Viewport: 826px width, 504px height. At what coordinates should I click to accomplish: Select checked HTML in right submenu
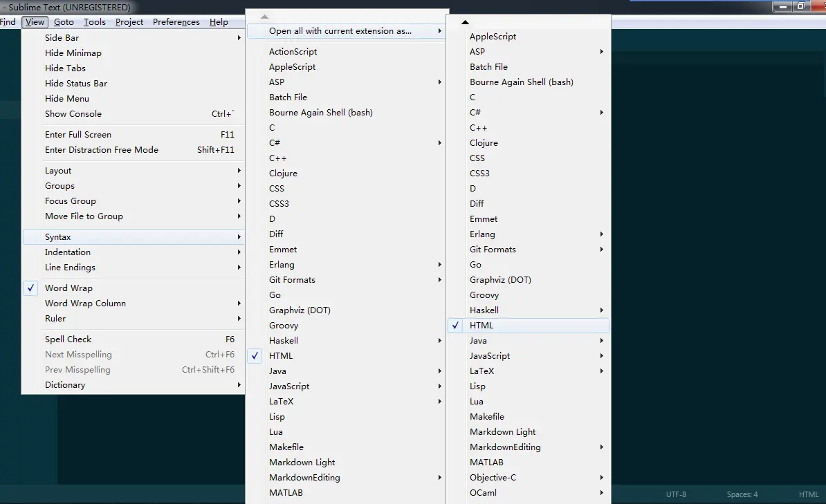click(x=529, y=326)
